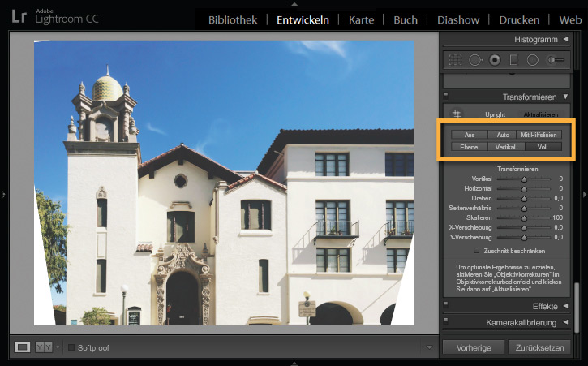Open the Bibliothek module
The image size is (588, 366).
tap(233, 20)
